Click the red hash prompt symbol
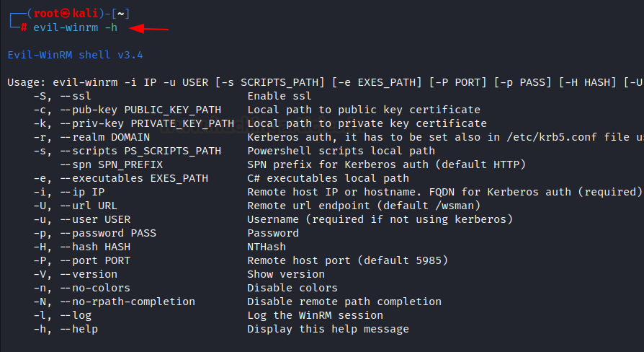Viewport: 644px width, 352px height. click(x=24, y=27)
